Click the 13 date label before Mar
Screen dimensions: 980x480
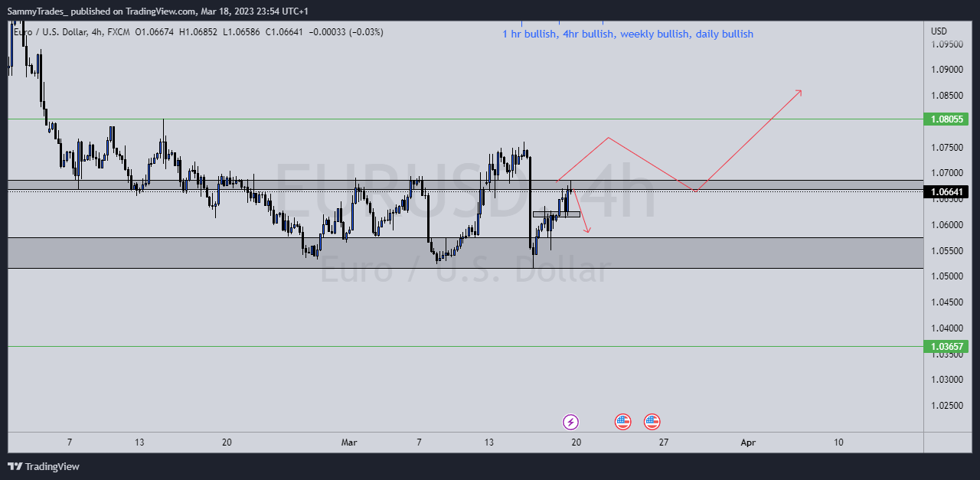[139, 442]
